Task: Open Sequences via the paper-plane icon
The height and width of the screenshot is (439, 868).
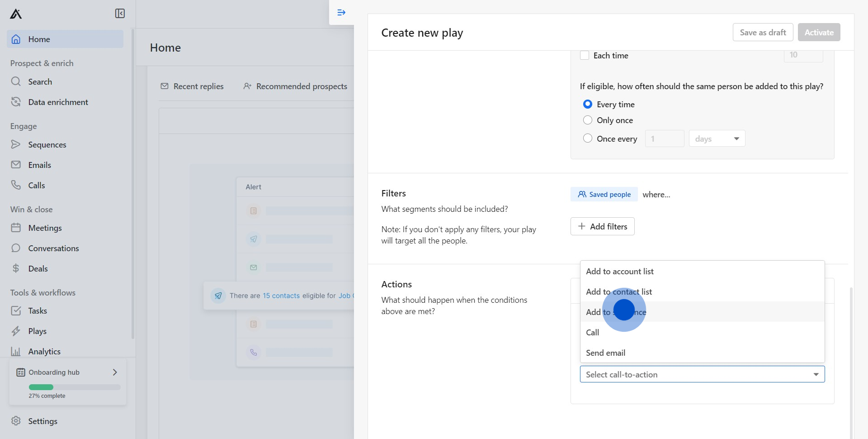Action: coord(16,144)
